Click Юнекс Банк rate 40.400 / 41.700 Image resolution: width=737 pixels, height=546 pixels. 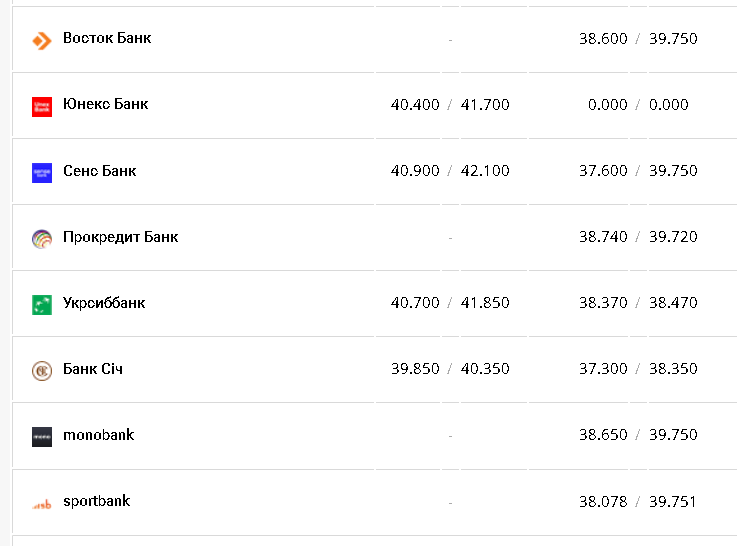pos(450,105)
